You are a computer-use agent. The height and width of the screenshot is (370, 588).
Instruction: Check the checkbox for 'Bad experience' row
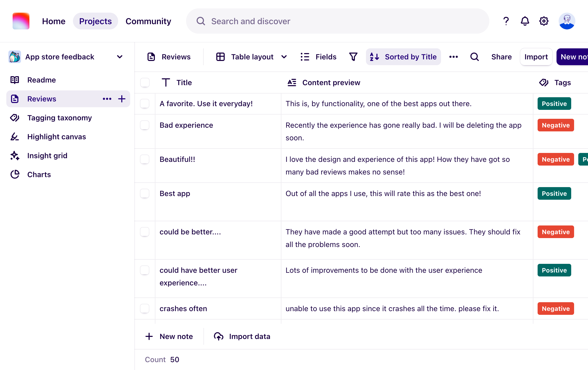point(145,125)
